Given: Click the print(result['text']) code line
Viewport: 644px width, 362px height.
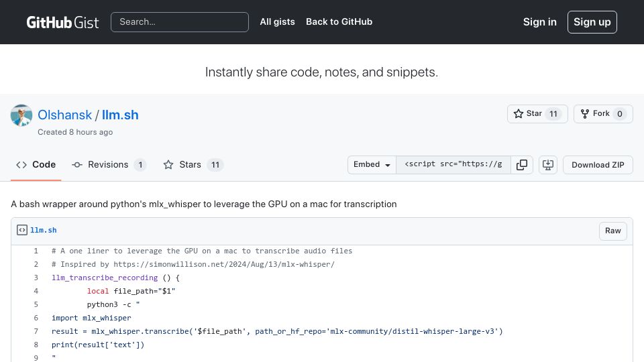Looking at the screenshot, I should pos(98,345).
